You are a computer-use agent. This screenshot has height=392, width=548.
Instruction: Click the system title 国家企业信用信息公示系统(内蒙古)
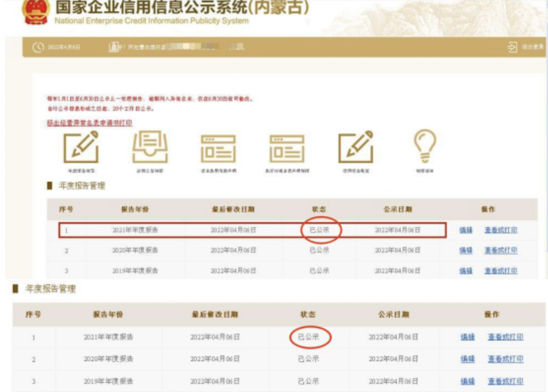point(182,8)
